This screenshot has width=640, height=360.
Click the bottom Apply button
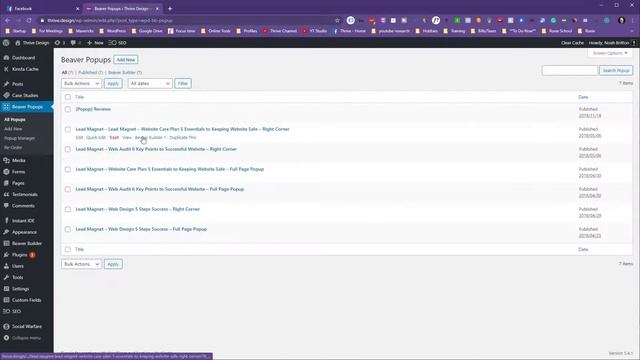coord(113,264)
